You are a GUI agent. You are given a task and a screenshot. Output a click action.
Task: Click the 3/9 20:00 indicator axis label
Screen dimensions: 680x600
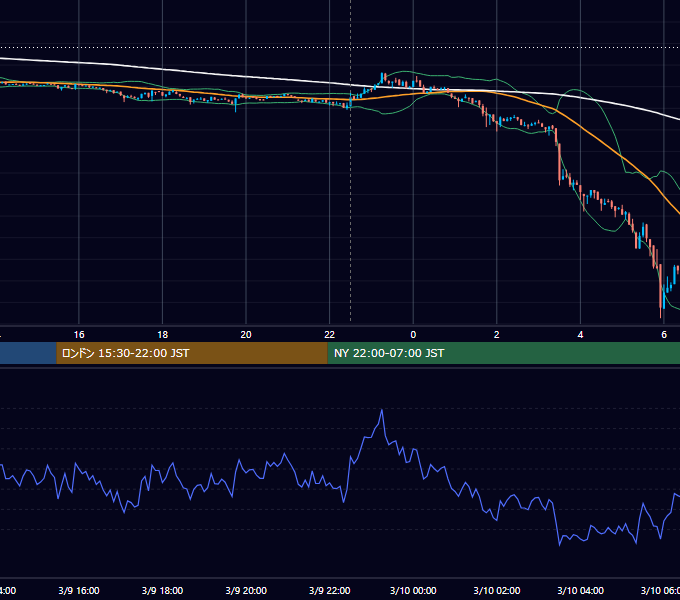coord(246,590)
